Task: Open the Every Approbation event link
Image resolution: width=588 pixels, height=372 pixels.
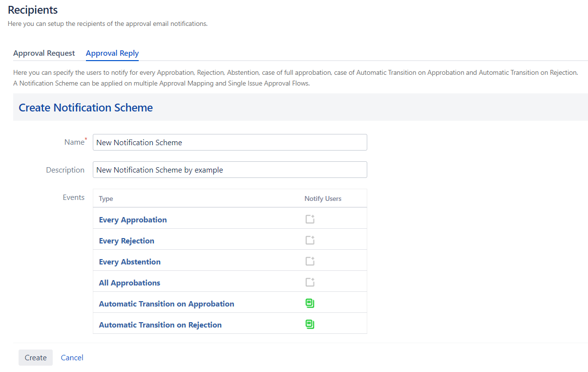Action: pos(133,220)
